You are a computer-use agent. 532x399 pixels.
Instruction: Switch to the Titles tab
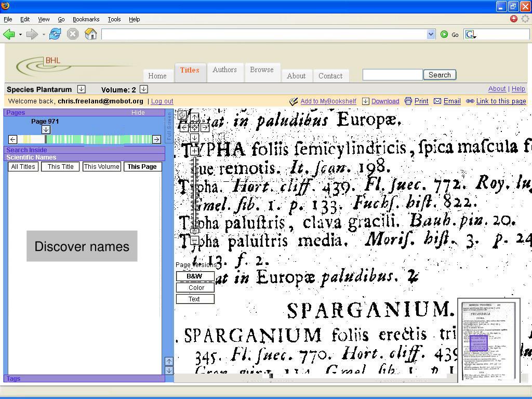190,72
